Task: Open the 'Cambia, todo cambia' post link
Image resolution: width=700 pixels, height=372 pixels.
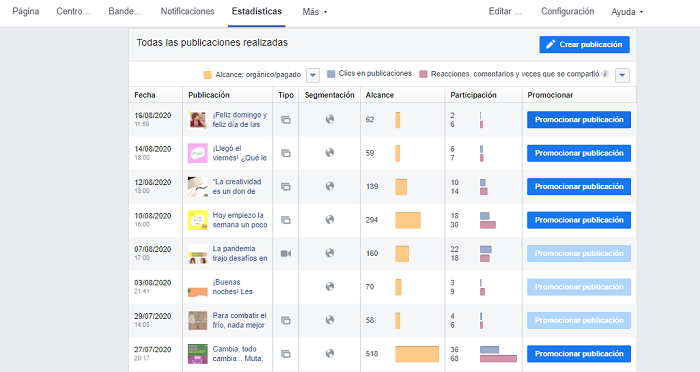Action: tap(238, 354)
